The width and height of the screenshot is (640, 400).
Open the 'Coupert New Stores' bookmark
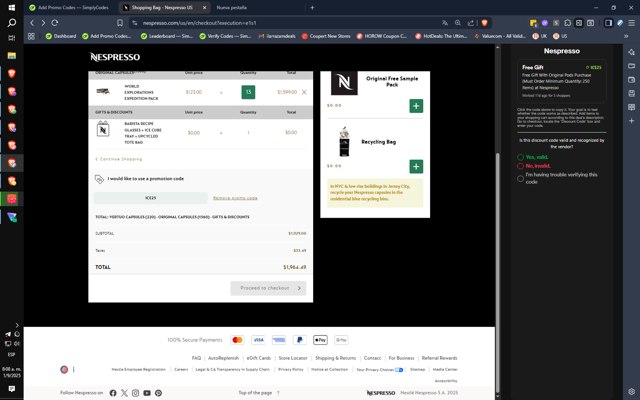tap(326, 36)
